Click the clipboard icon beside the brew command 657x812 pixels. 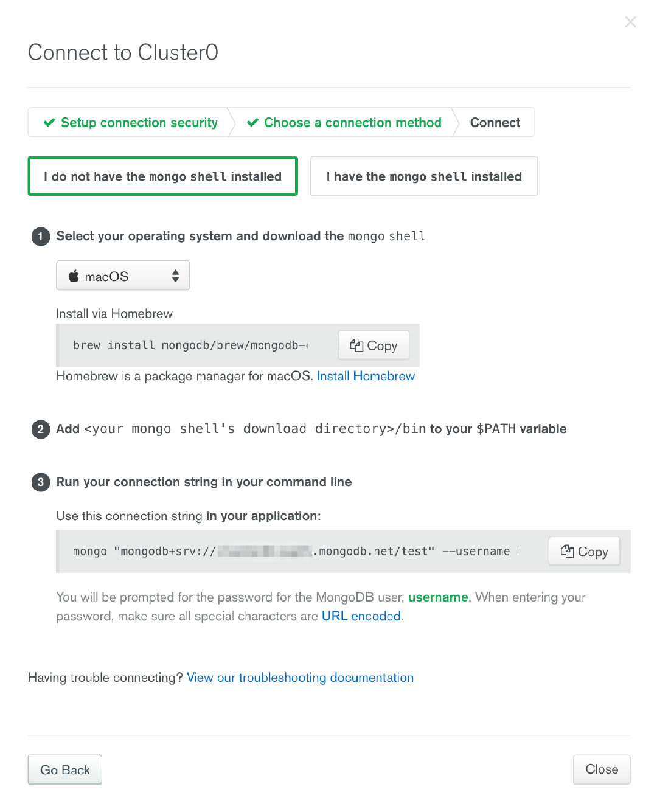pyautogui.click(x=356, y=345)
